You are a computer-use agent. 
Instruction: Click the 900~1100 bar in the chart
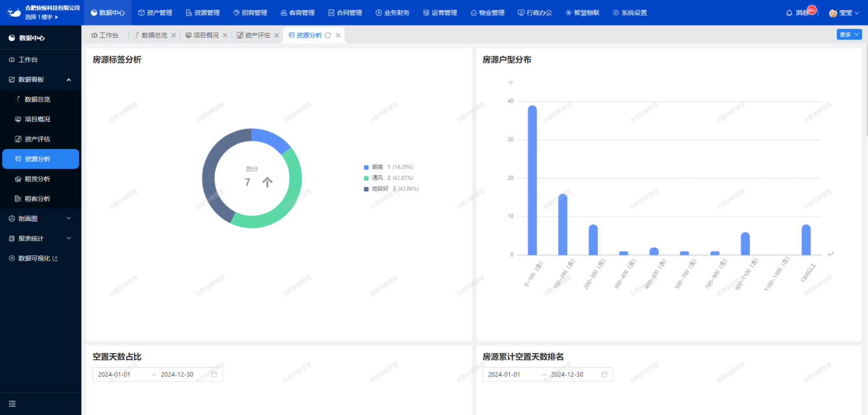[745, 243]
